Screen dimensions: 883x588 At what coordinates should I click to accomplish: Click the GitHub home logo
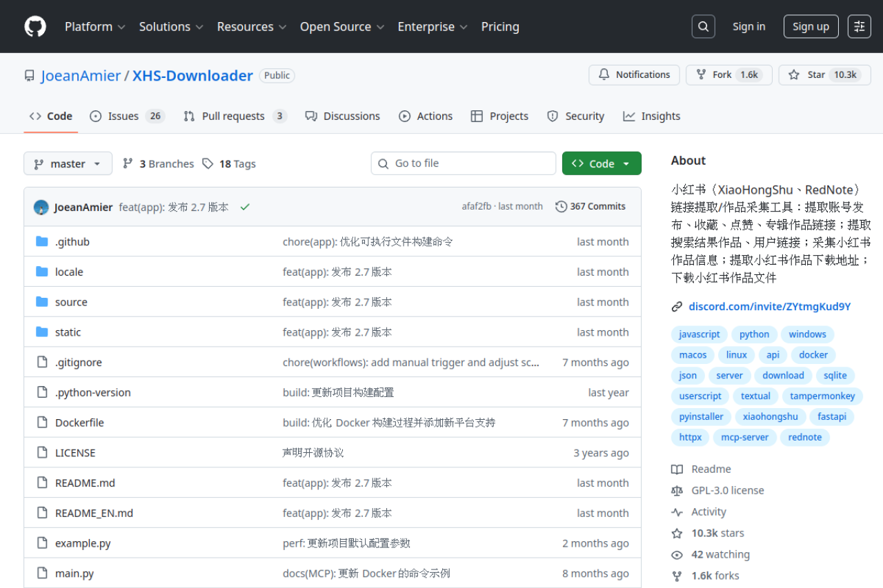(34, 26)
